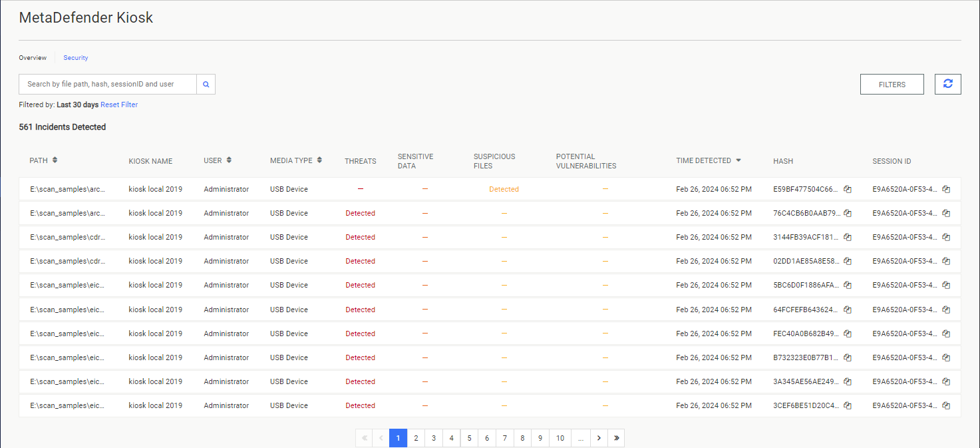The width and height of the screenshot is (980, 448).
Task: Copy hash FEC40A0B682B49 with its copy icon
Action: point(848,334)
